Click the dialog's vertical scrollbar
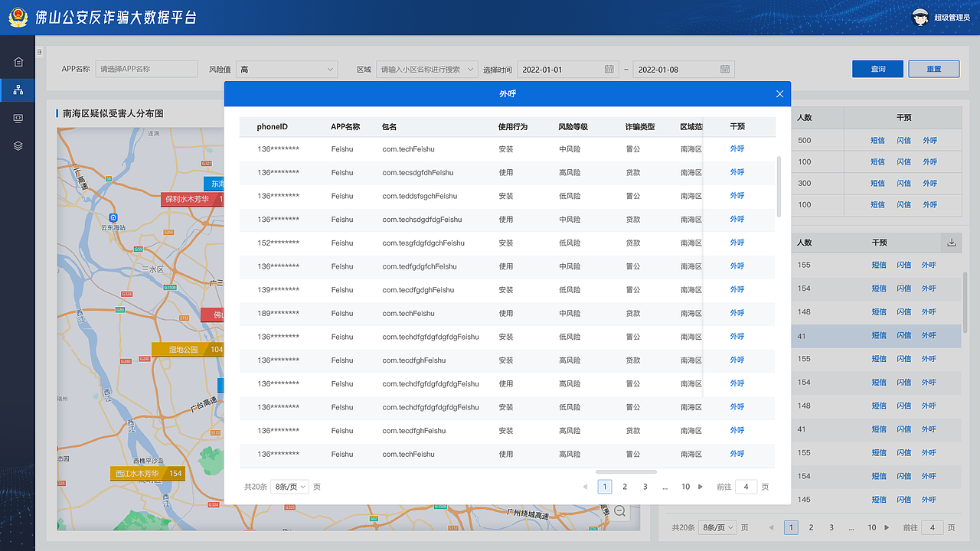The height and width of the screenshot is (551, 980). coord(779,187)
